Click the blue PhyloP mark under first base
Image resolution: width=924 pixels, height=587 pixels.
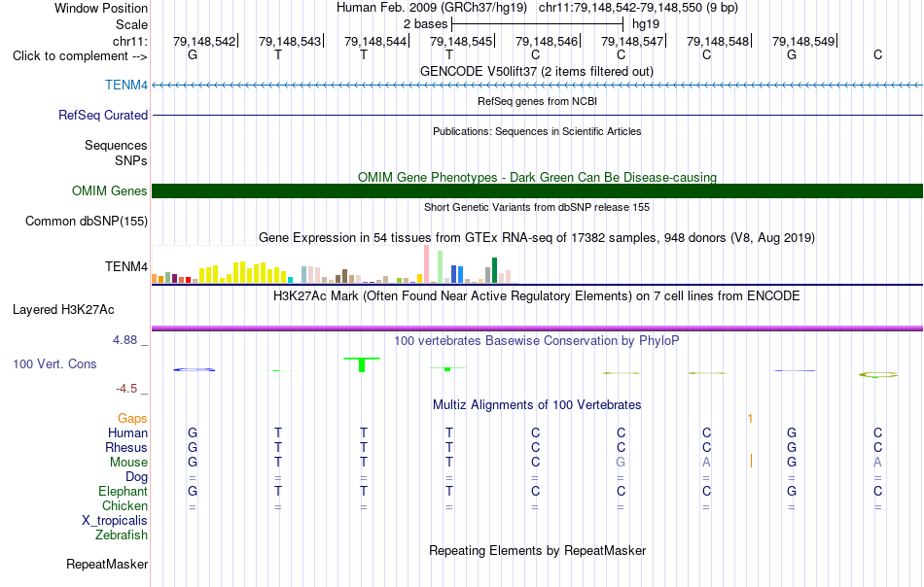[194, 369]
